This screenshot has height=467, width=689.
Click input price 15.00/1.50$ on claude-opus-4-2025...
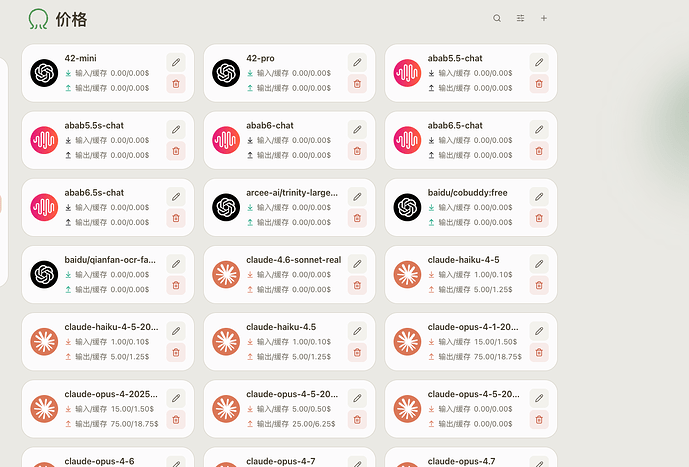tap(132, 409)
